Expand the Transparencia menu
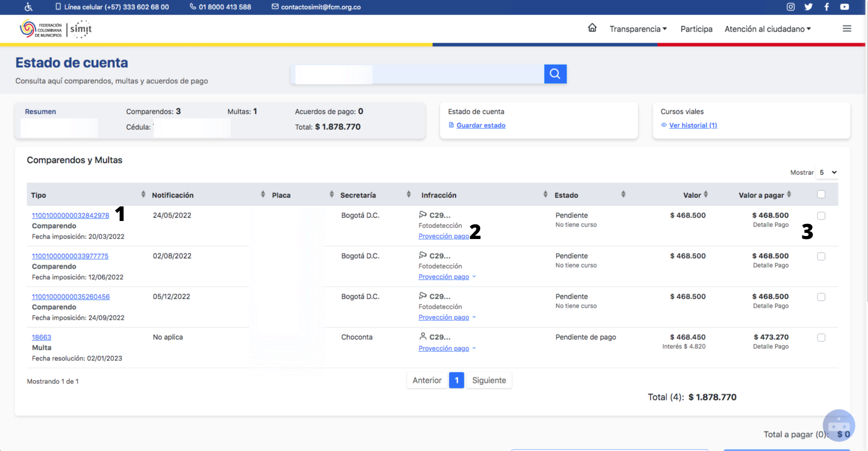 638,29
